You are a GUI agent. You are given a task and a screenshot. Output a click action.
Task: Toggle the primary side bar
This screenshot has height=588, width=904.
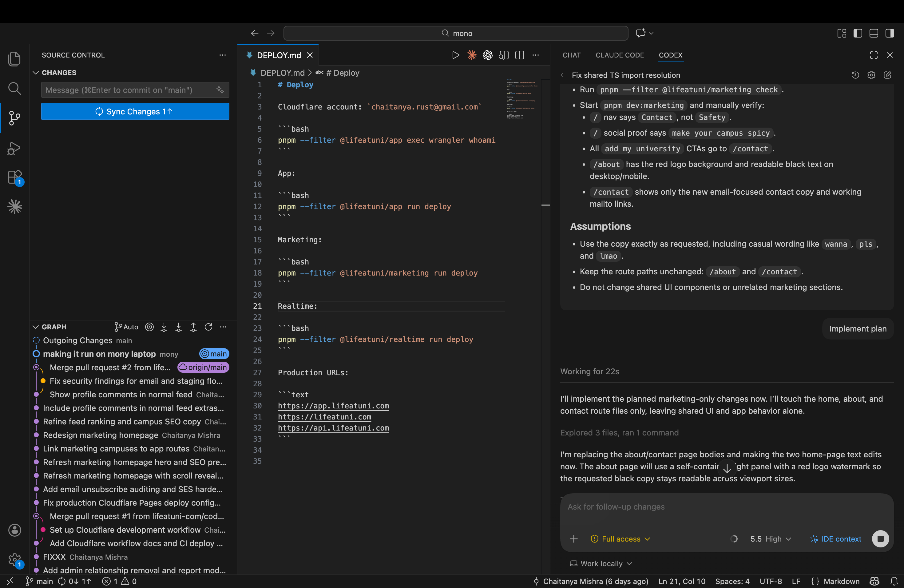click(858, 34)
